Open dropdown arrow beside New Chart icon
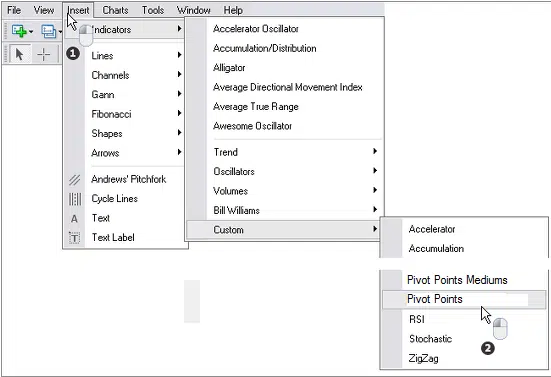Screen dimensions: 551x377 [x=31, y=32]
